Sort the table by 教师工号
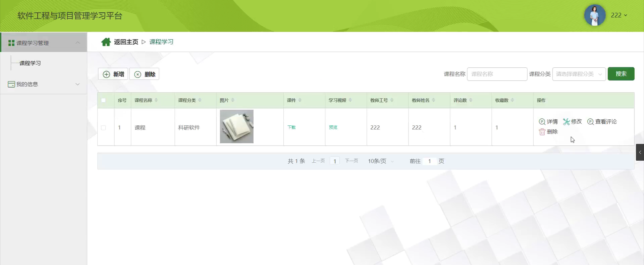The width and height of the screenshot is (644, 265). point(391,100)
